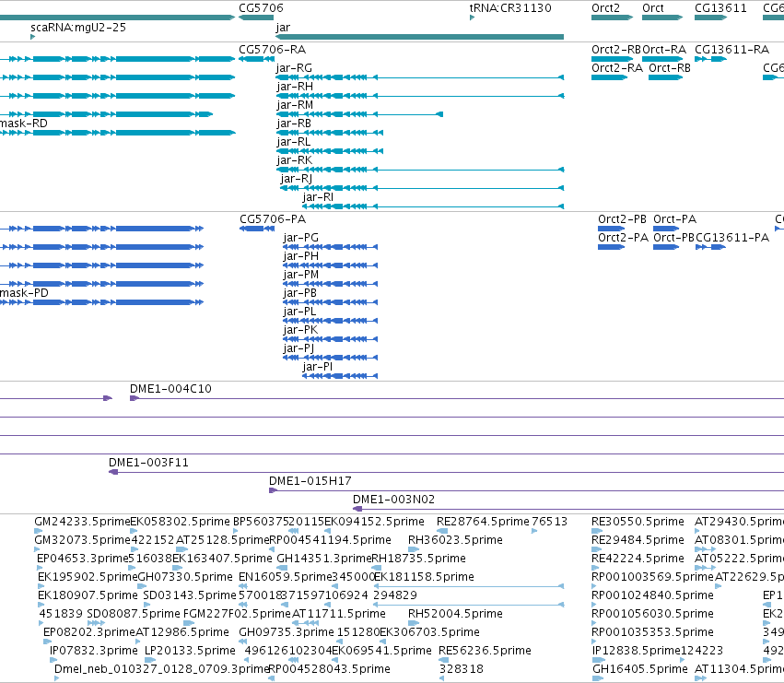Click the CG13611-PA protein label
784x683 pixels.
click(x=732, y=238)
